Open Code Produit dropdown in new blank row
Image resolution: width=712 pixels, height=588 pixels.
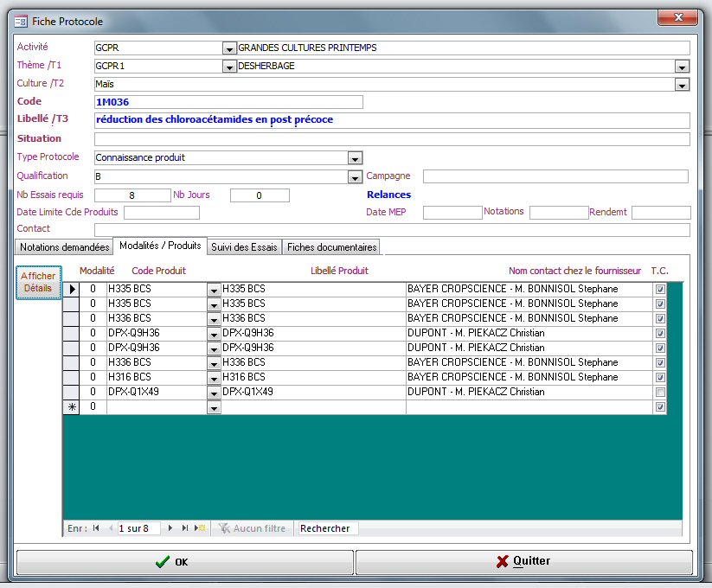214,407
